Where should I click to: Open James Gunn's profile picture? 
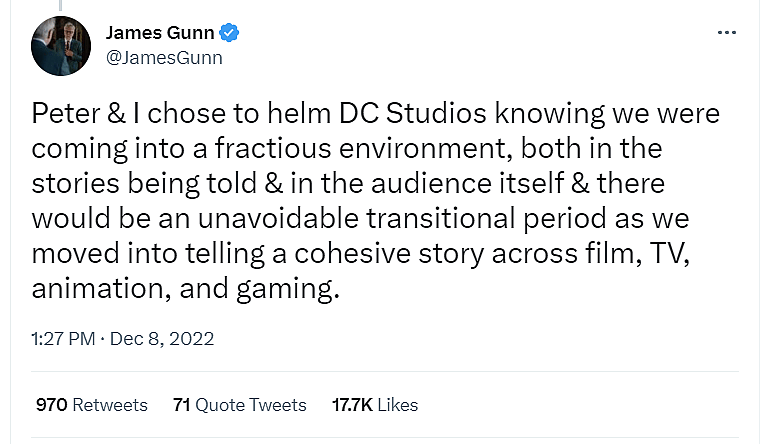[62, 46]
